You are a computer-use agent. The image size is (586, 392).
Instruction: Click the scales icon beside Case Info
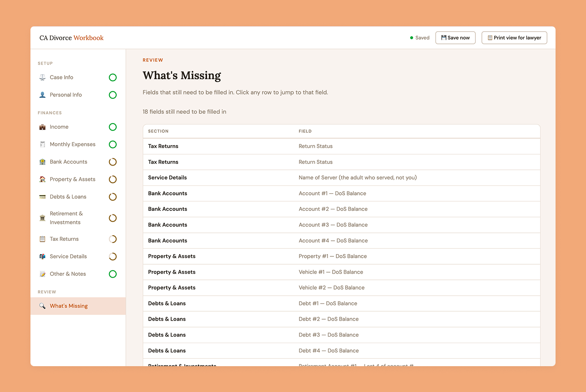[x=42, y=77]
